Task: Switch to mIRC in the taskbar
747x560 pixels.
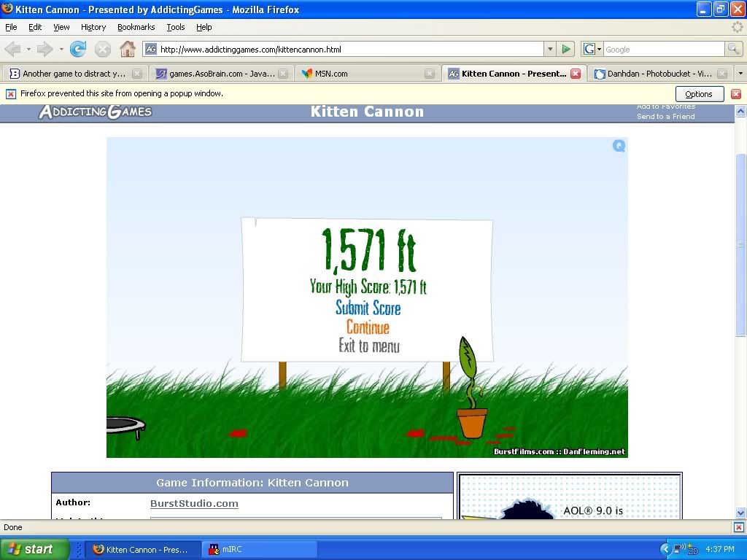Action: (x=260, y=549)
